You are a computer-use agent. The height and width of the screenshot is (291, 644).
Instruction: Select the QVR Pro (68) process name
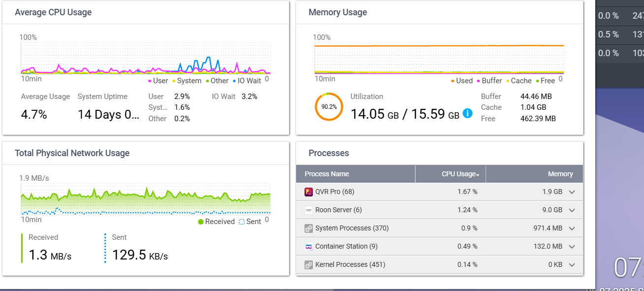pyautogui.click(x=335, y=192)
